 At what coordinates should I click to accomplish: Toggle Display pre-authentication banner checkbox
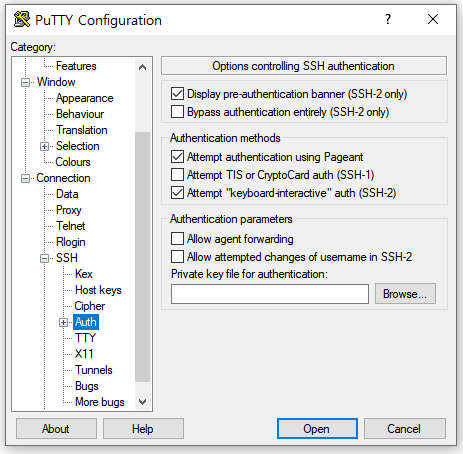[x=177, y=94]
